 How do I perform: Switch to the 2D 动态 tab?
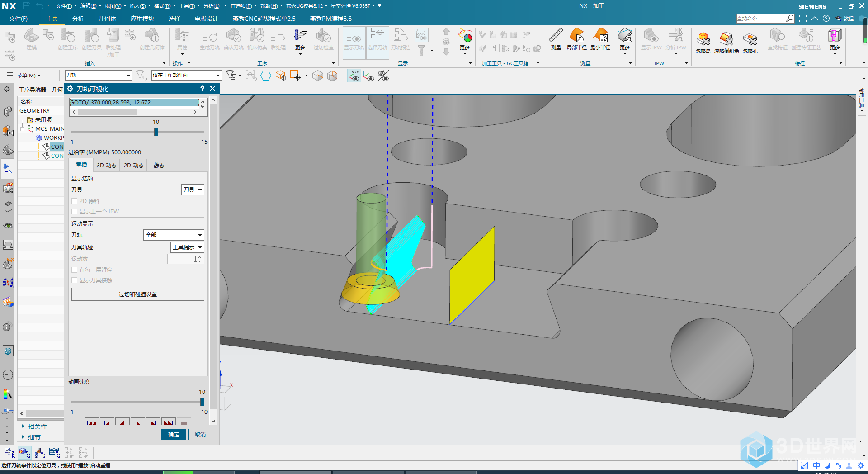[134, 166]
